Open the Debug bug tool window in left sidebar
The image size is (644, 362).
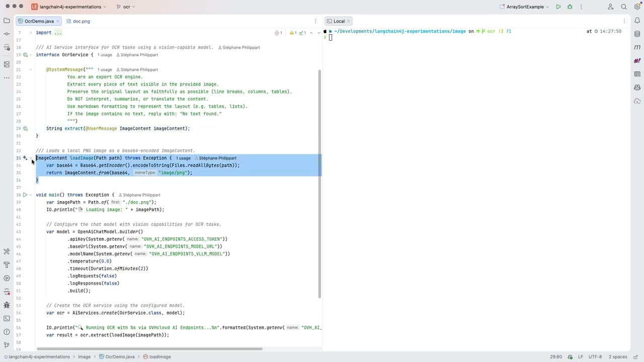[7, 305]
